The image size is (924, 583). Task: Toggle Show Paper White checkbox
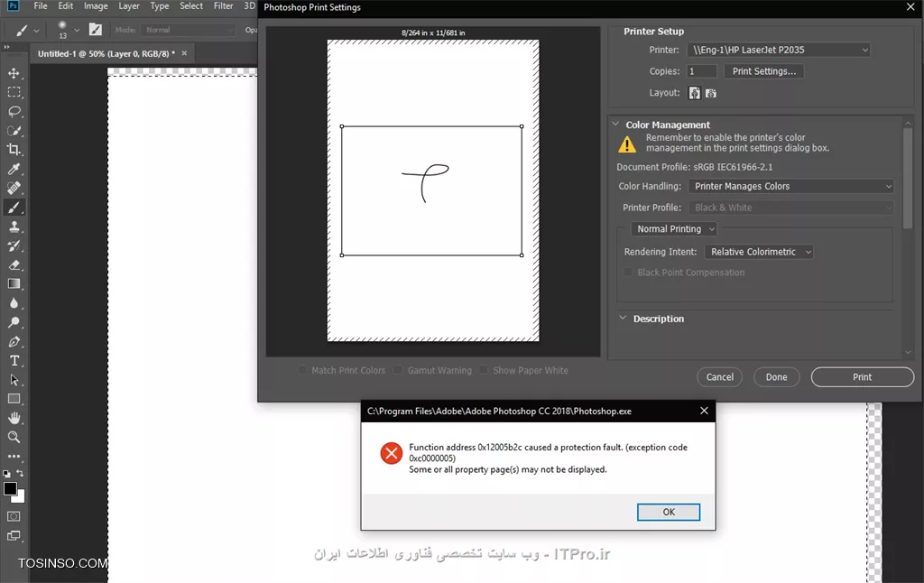(x=484, y=370)
